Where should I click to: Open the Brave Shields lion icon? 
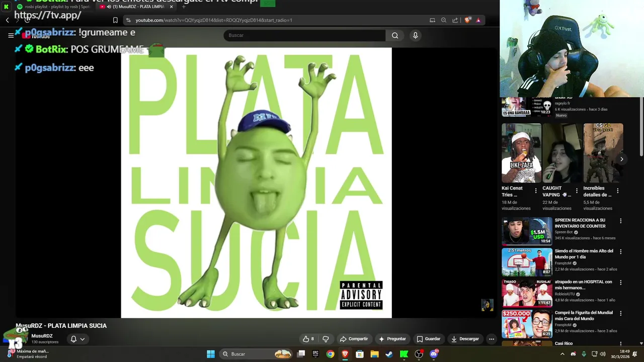click(x=467, y=20)
